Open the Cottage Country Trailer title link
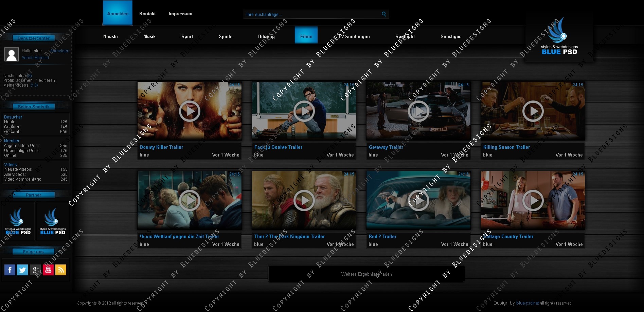Screen dimensions: 644x312 click(508, 236)
